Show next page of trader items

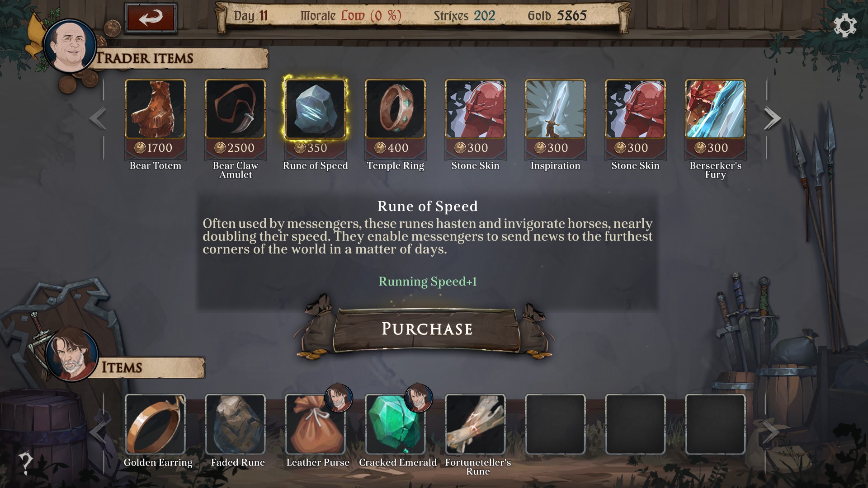point(772,118)
